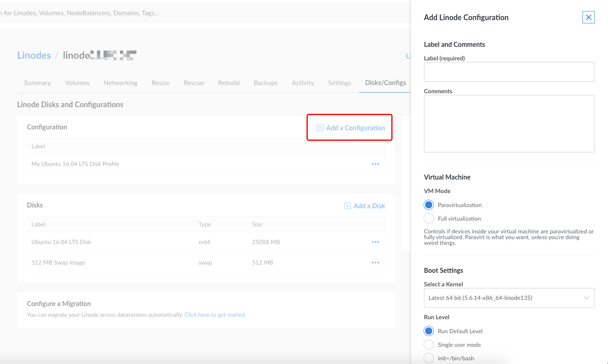Navigate back using the Linodes breadcrumb

(x=34, y=55)
